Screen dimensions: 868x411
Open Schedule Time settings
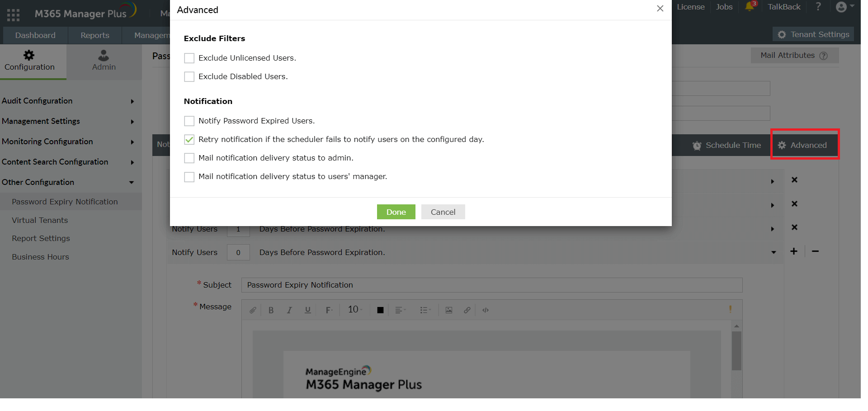click(x=726, y=145)
